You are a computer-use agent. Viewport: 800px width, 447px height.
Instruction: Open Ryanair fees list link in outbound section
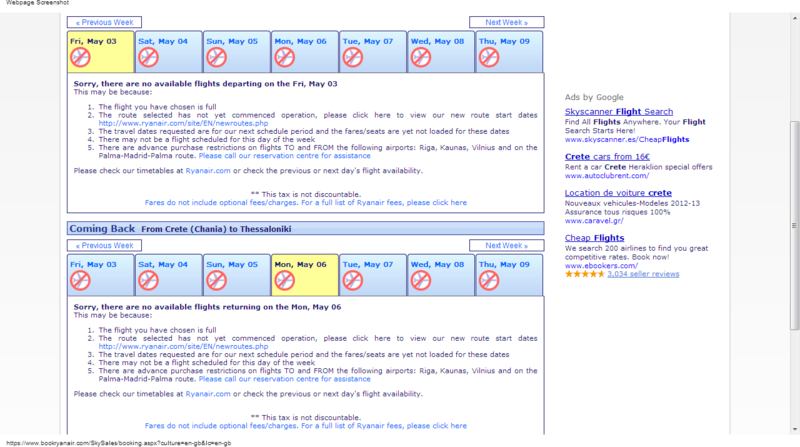306,203
